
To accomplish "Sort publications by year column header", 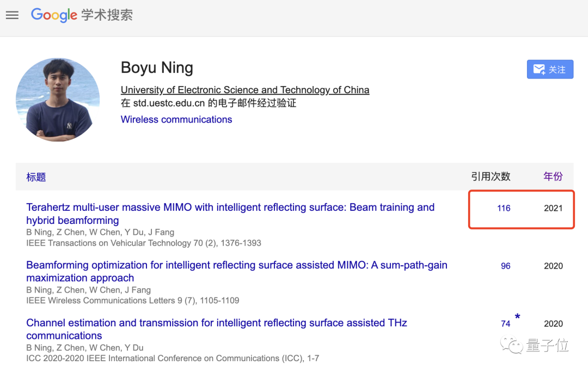I will [553, 177].
